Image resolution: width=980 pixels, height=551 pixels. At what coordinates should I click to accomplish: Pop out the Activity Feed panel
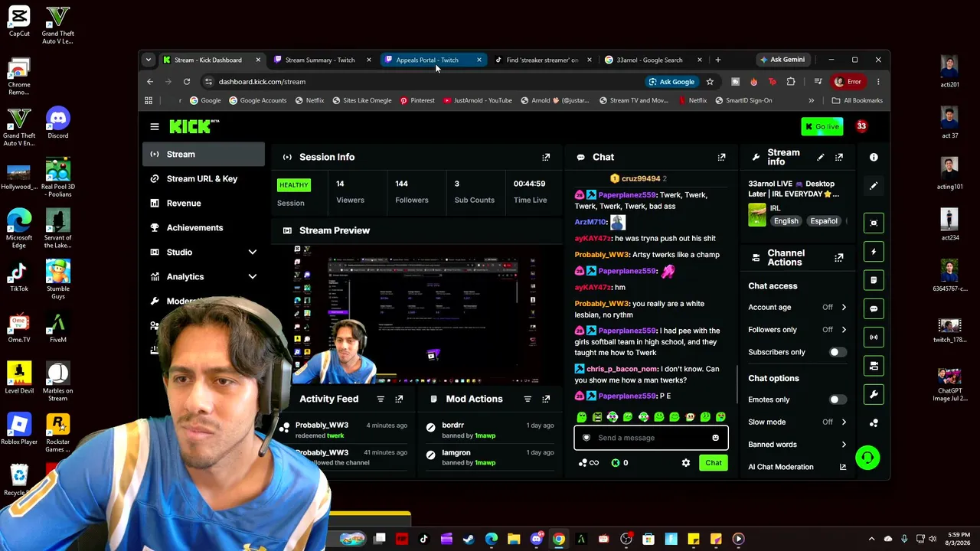(399, 399)
